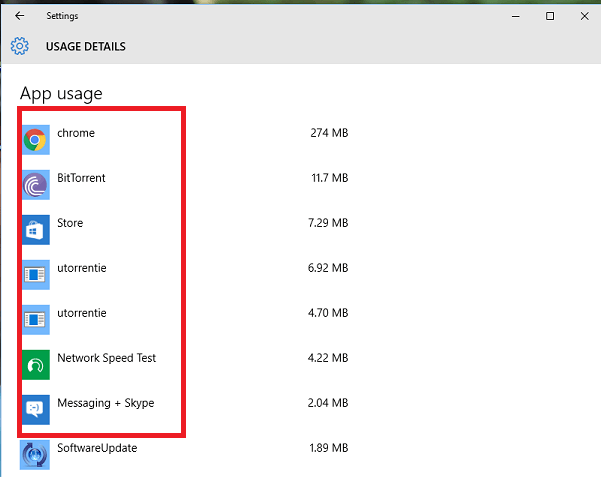Click the utorrentie icon with 6.92 MB

coord(36,275)
